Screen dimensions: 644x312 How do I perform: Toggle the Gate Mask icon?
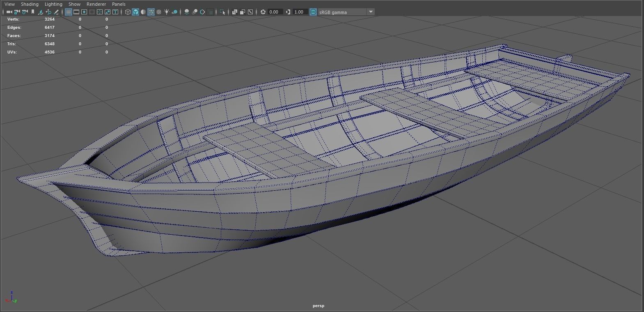coord(92,12)
